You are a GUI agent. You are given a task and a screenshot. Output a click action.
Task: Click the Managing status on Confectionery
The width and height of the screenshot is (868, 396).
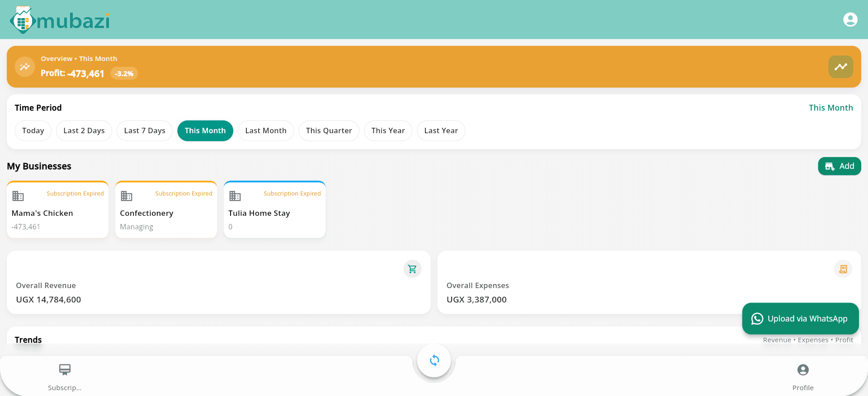coord(137,227)
